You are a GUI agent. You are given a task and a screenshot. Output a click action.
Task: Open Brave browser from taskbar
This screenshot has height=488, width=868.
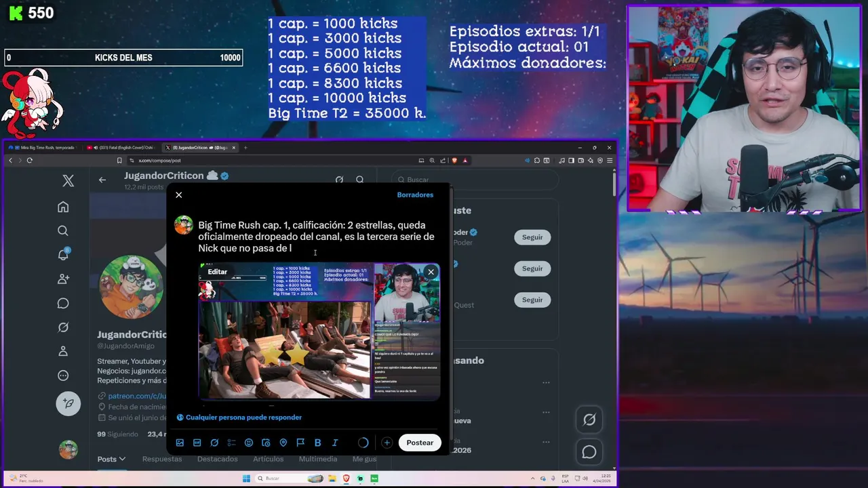347,479
